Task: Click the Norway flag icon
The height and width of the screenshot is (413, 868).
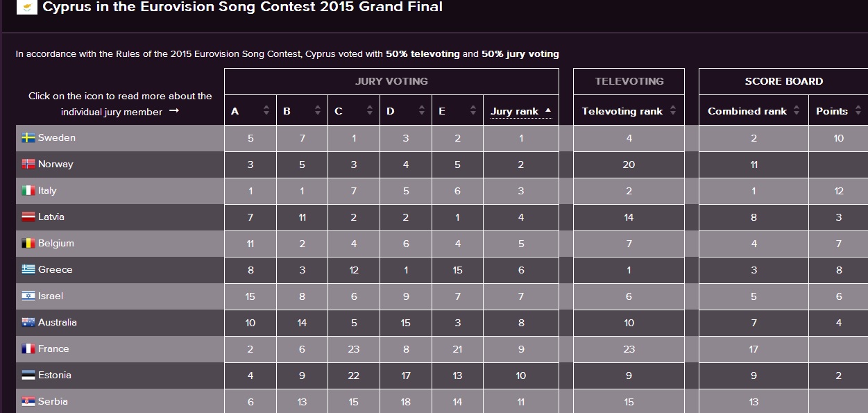Action: [28, 165]
